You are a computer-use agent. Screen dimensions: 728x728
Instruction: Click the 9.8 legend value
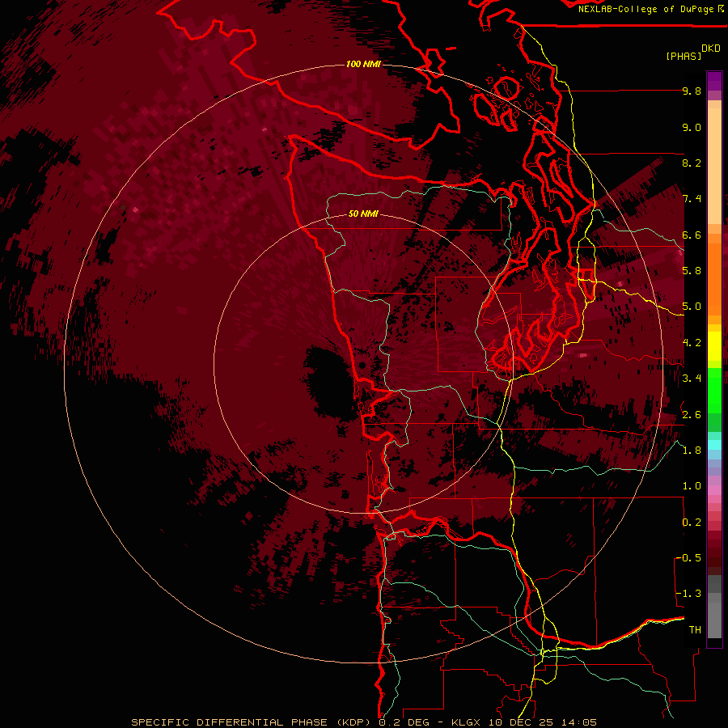pos(692,91)
